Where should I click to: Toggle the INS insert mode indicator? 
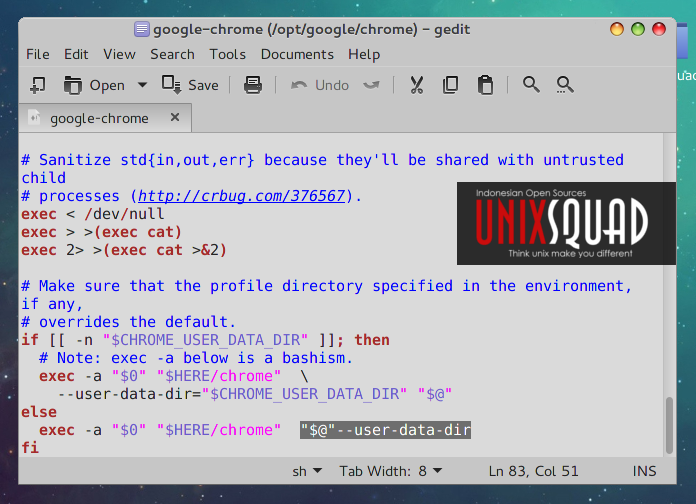pyautogui.click(x=644, y=471)
